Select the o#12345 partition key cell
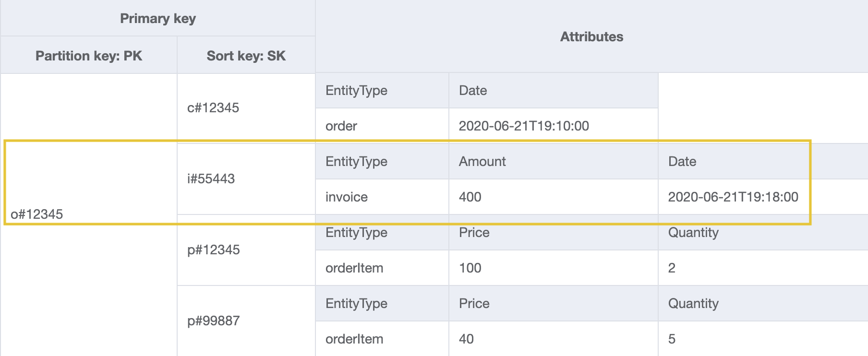The height and width of the screenshot is (356, 868). click(37, 214)
